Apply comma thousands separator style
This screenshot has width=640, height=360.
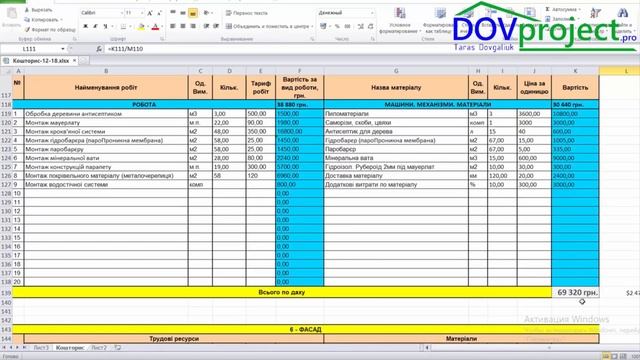tap(347, 26)
